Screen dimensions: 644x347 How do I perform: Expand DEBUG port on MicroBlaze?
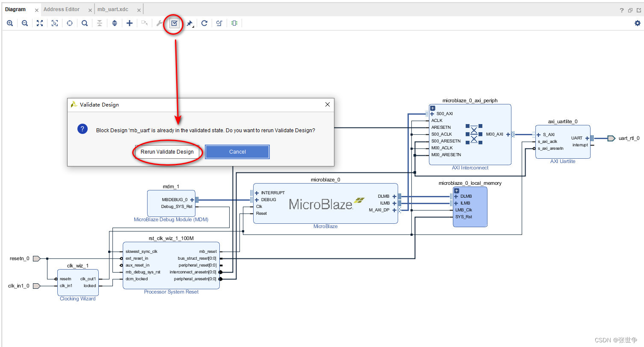(257, 200)
